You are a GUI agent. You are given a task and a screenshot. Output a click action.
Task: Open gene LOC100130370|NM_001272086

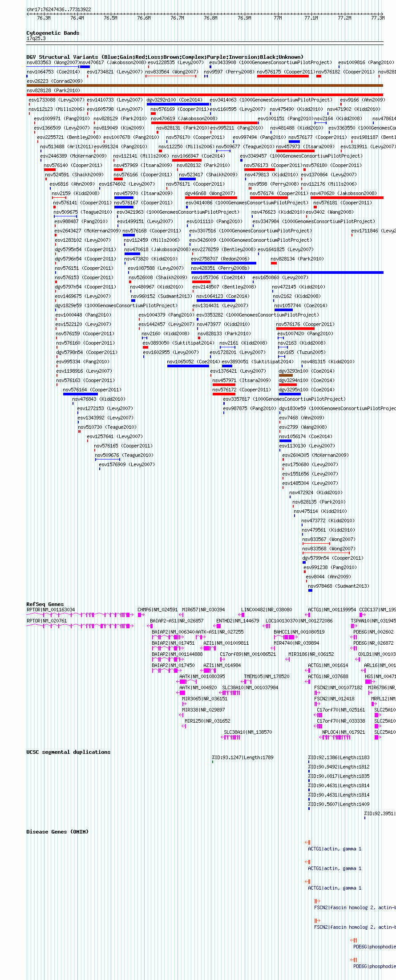click(x=299, y=621)
